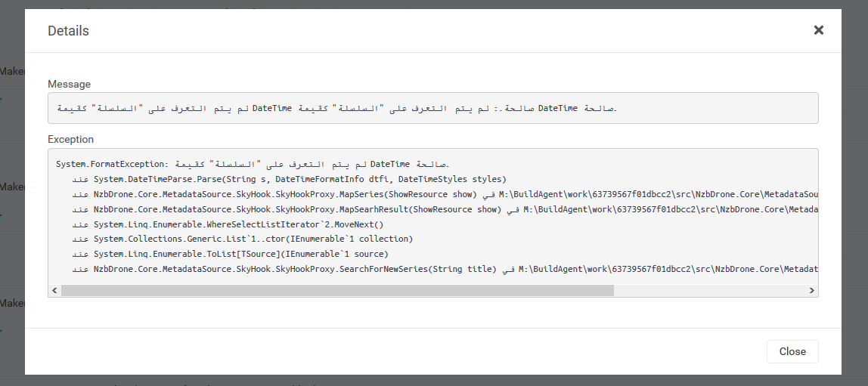
Task: Click the horizontal scrollbar thumb in the Exception box
Action: point(337,290)
